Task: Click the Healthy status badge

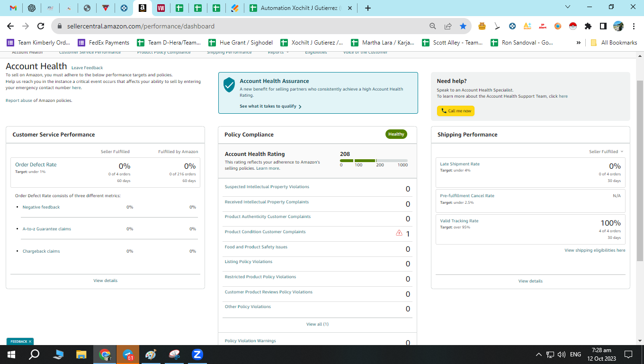Action: click(x=396, y=134)
